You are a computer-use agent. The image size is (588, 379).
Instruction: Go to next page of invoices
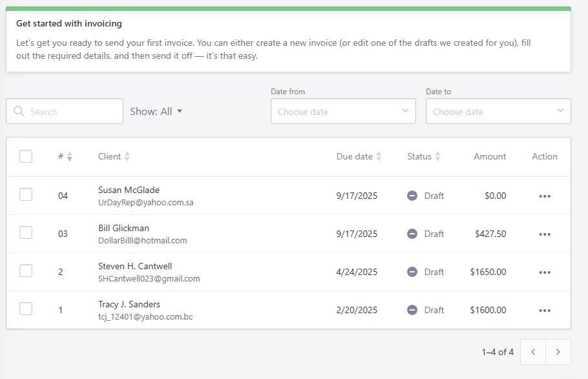(x=558, y=352)
